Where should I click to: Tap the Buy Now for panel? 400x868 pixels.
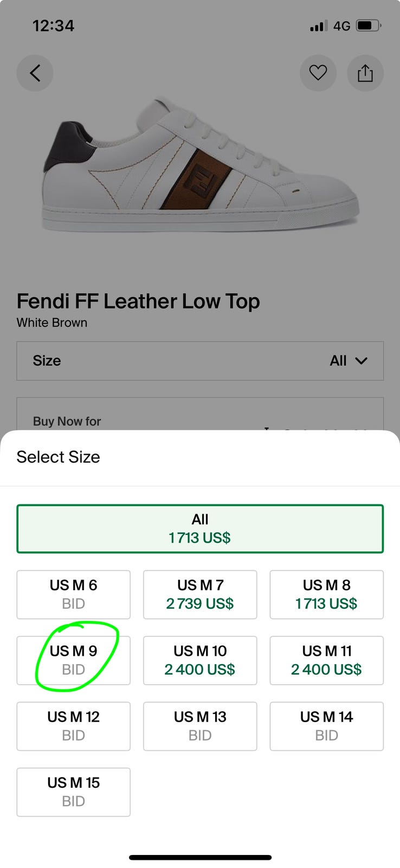click(x=200, y=418)
